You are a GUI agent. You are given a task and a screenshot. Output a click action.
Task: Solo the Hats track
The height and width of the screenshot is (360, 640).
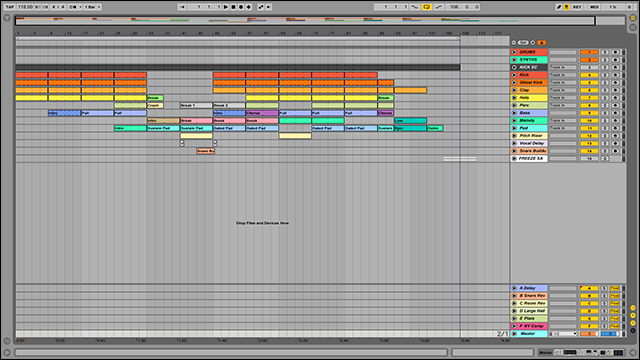tap(604, 98)
